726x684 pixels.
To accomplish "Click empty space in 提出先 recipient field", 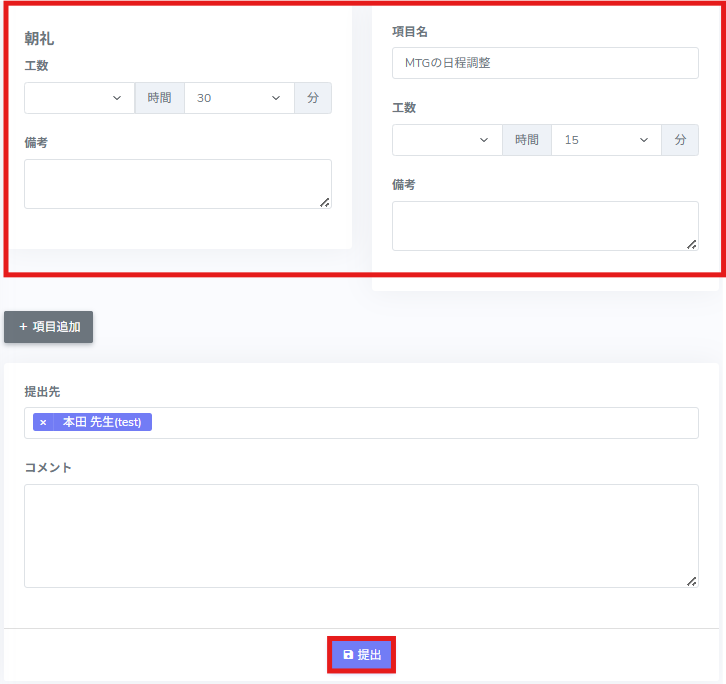I will 420,423.
